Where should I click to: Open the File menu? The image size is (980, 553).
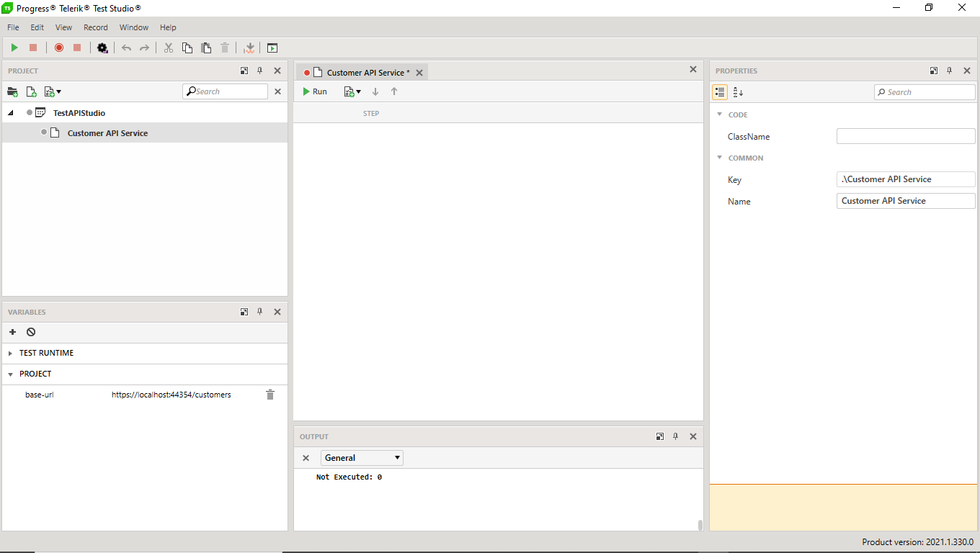point(13,27)
